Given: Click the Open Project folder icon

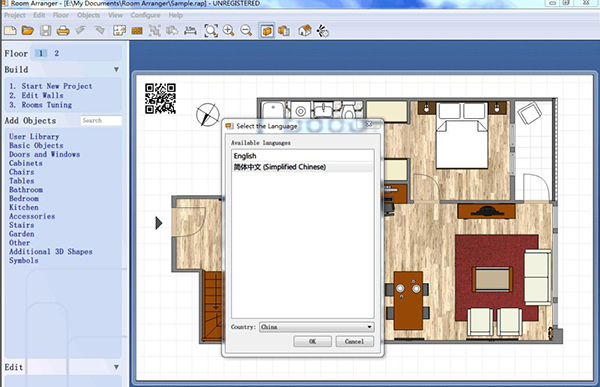Looking at the screenshot, I should pos(28,31).
